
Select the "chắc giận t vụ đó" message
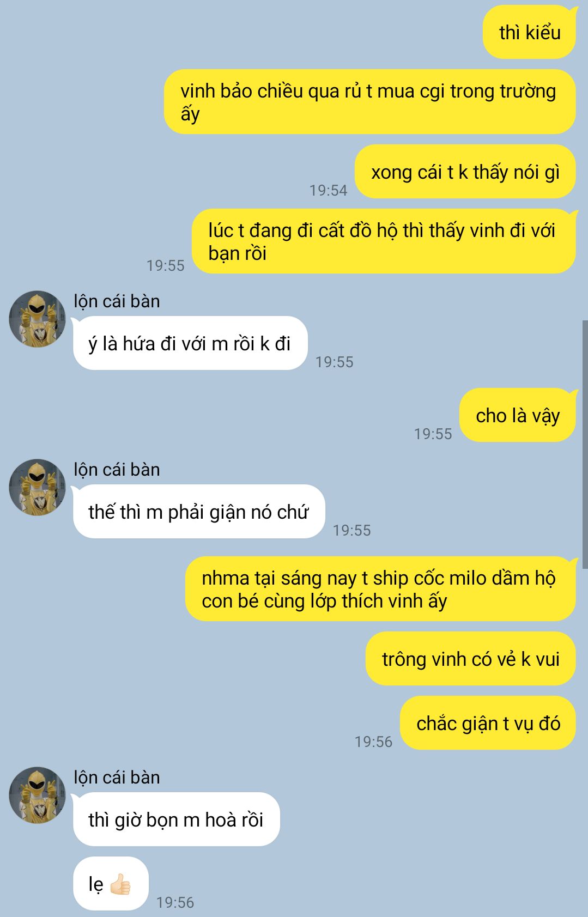[488, 723]
